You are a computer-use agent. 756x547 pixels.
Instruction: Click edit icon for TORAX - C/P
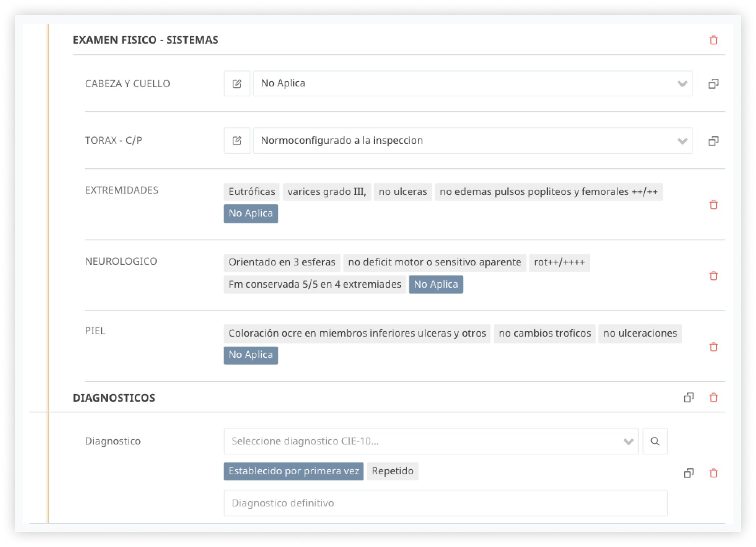click(x=237, y=140)
